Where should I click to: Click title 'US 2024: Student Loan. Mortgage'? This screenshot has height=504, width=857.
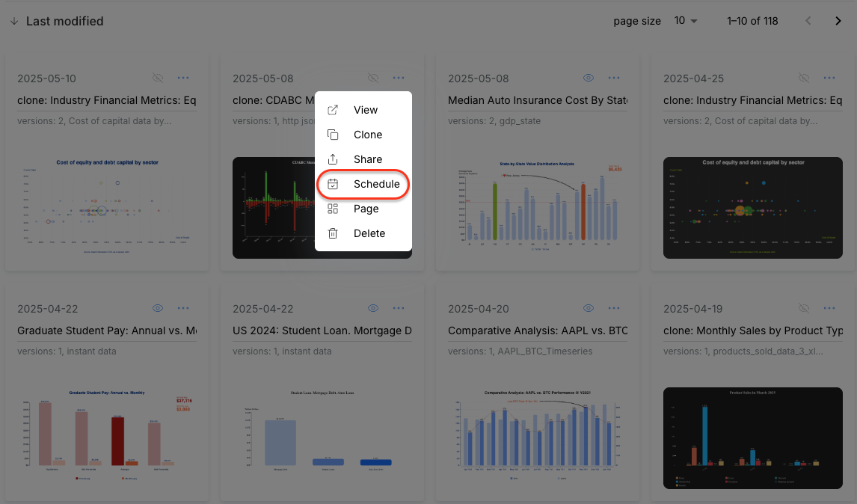pyautogui.click(x=322, y=331)
